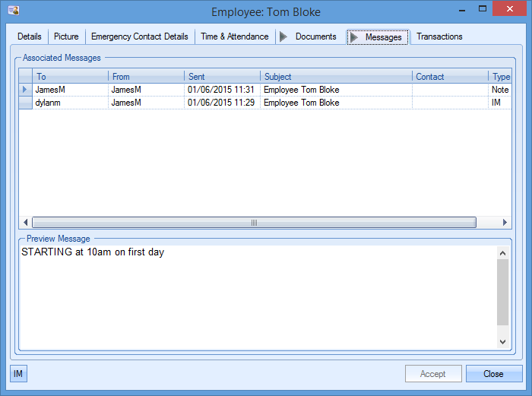Switch to the Transactions tab
Image resolution: width=532 pixels, height=396 pixels.
[x=439, y=36]
